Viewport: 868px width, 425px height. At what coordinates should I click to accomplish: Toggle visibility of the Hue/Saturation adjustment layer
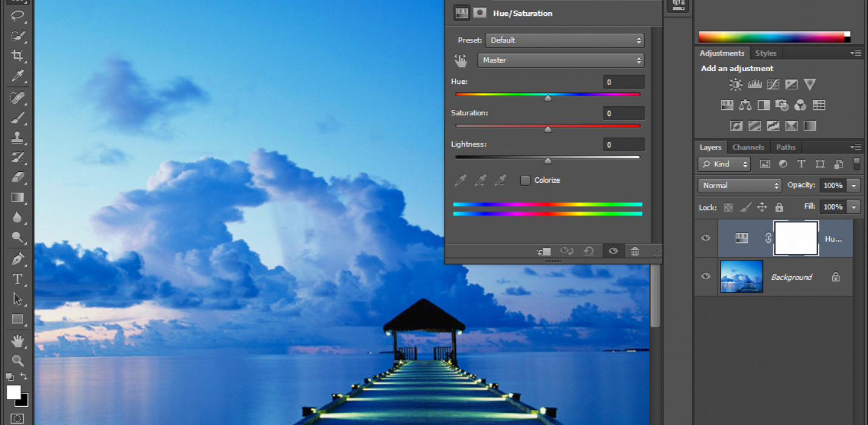click(x=705, y=238)
